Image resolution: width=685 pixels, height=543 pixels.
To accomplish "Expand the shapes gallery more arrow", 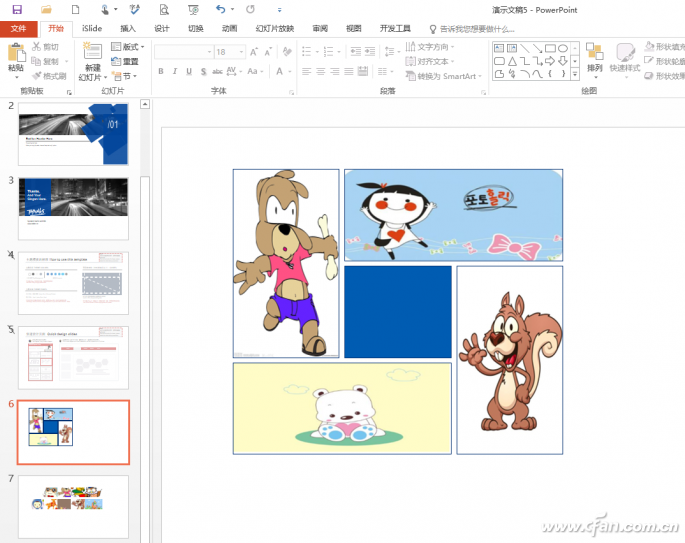I will [575, 74].
